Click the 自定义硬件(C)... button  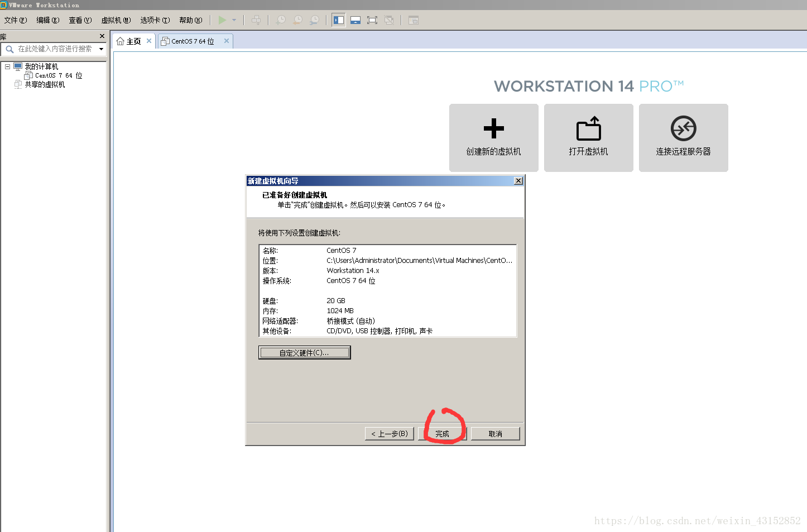(304, 353)
